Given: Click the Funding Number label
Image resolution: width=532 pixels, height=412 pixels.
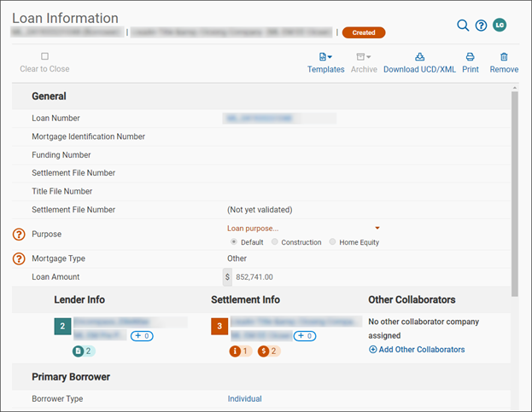Looking at the screenshot, I should [61, 155].
